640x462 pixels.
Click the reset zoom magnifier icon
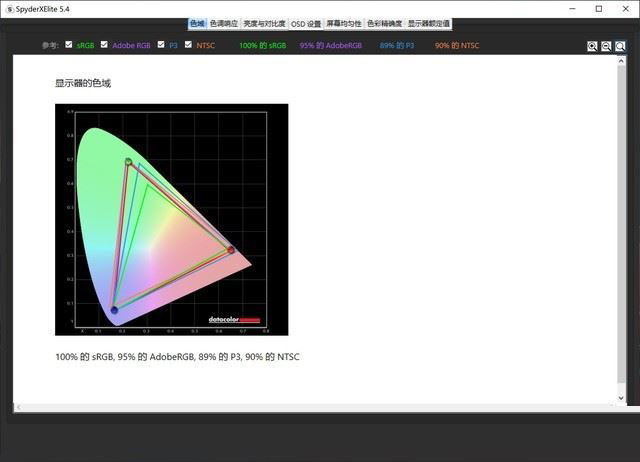(620, 46)
